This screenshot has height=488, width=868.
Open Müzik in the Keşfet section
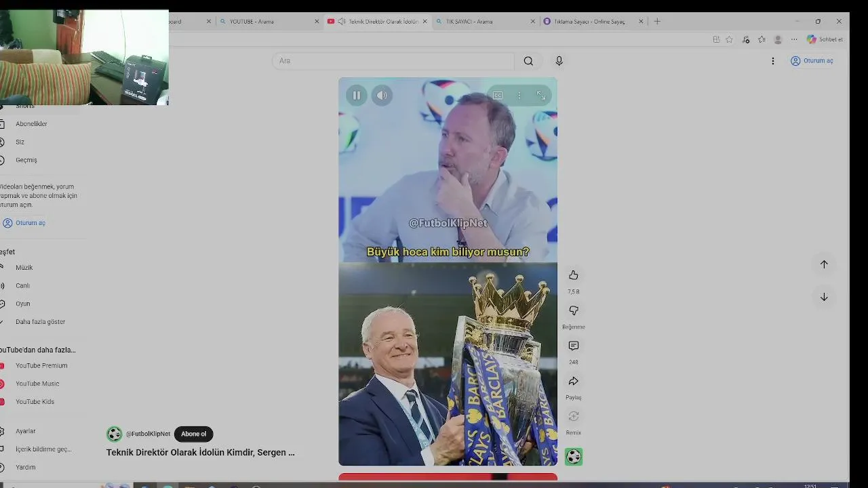pos(24,268)
